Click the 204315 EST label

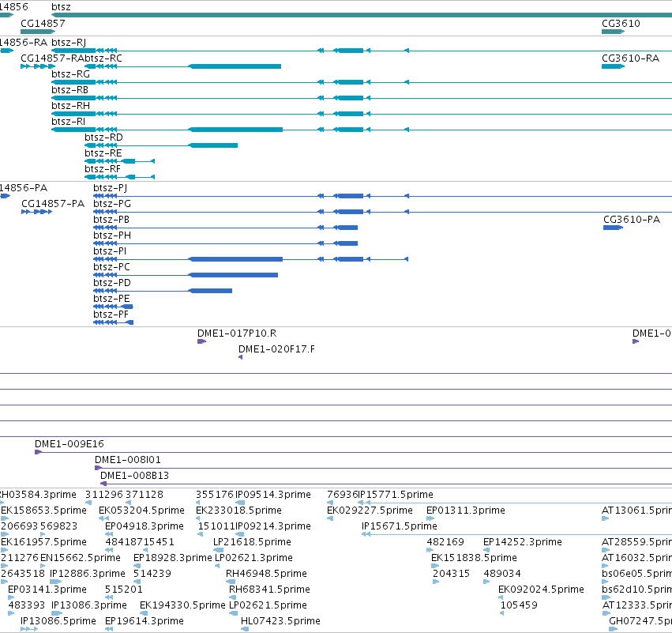click(x=451, y=574)
